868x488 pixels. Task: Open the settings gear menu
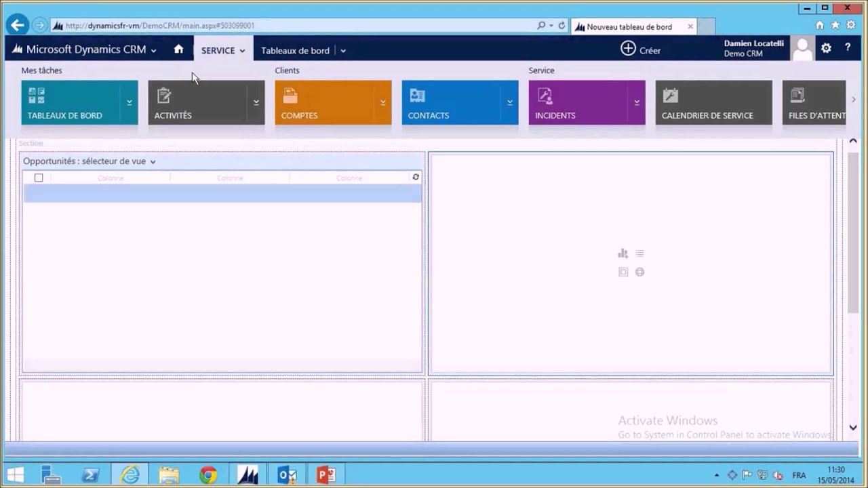[826, 48]
